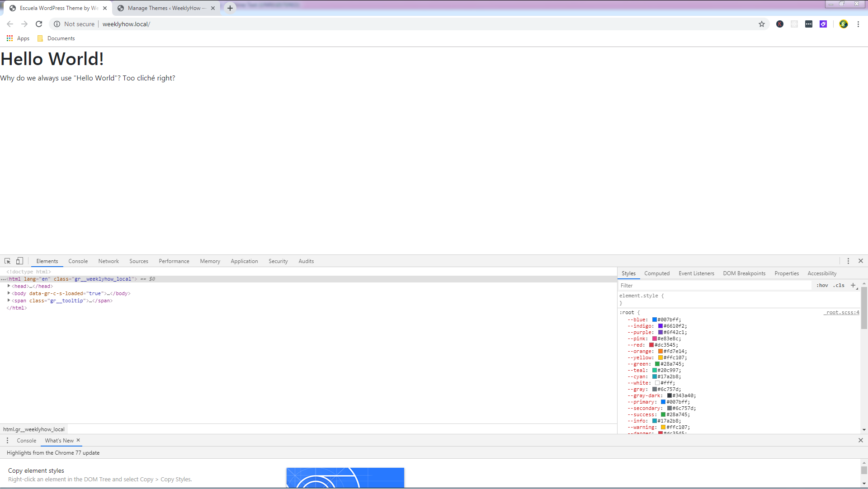Switch to the Console panel tab
The image size is (868, 489).
[78, 261]
